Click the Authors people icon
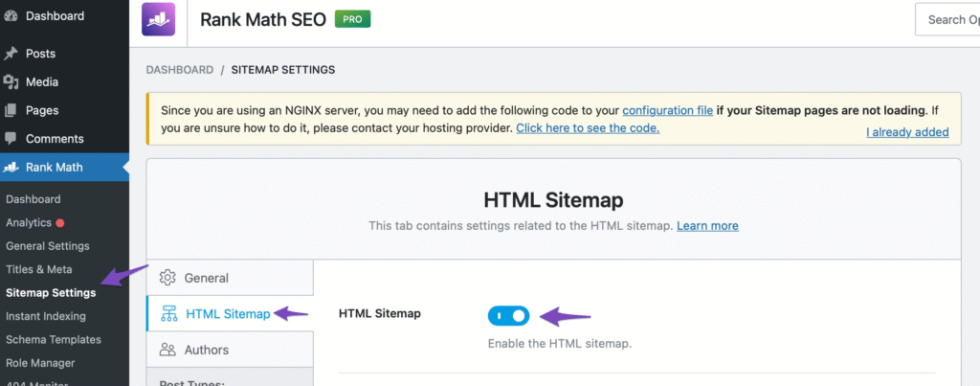This screenshot has width=980, height=386. [x=167, y=349]
